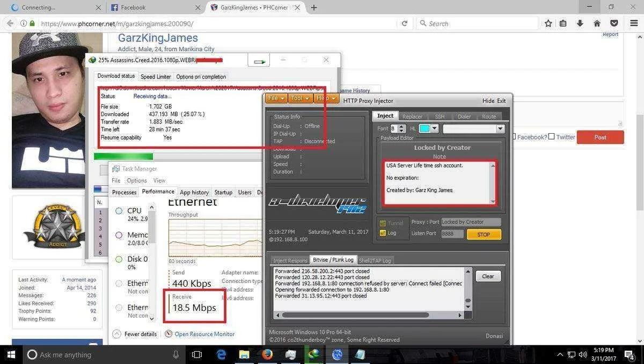The height and width of the screenshot is (364, 644).
Task: Collapse Task Manager with Fewer details
Action: (x=135, y=334)
